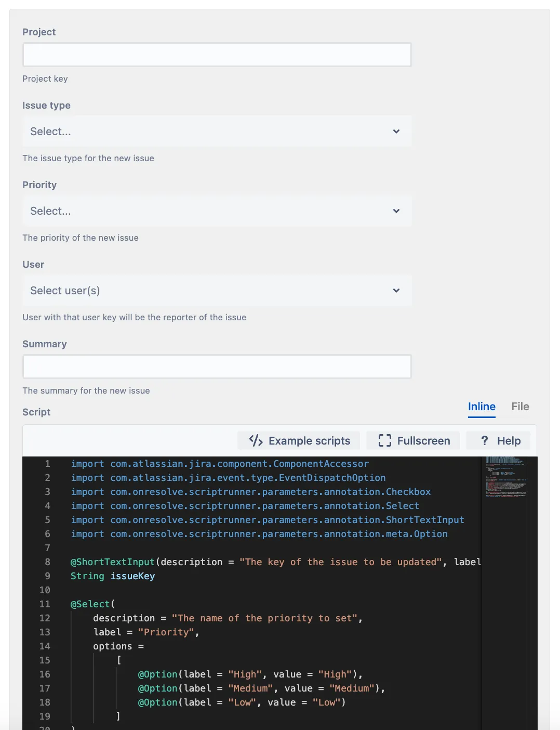This screenshot has width=560, height=730.
Task: Click the @Select( annotation line
Action: click(92, 604)
